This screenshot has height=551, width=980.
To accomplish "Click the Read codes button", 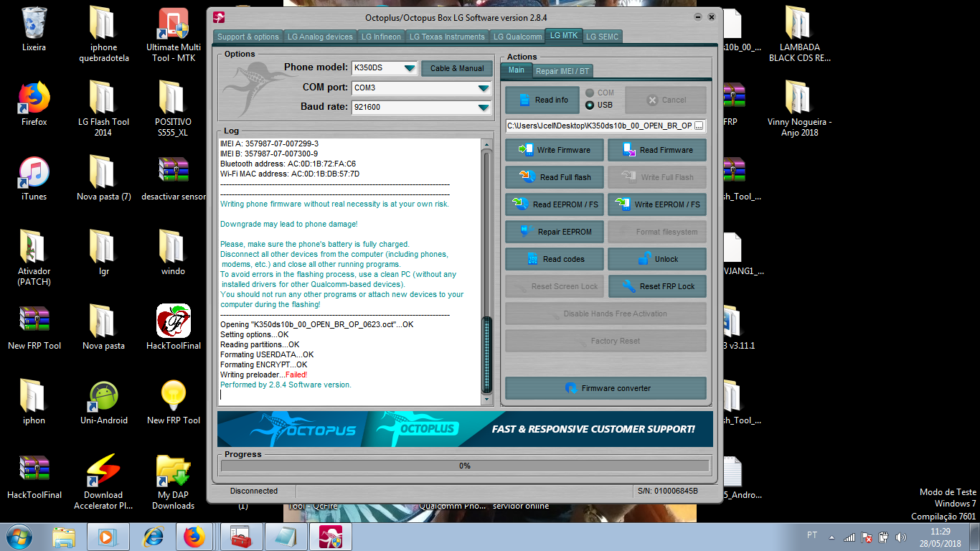I will pyautogui.click(x=555, y=259).
